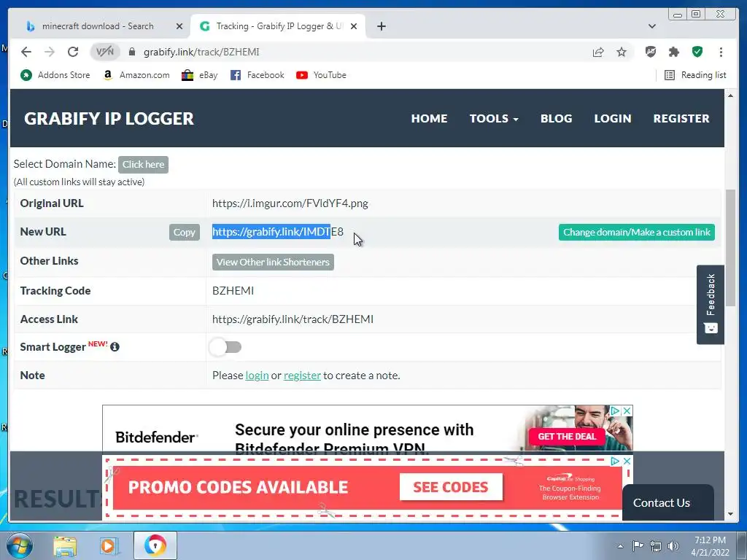The width and height of the screenshot is (747, 560).
Task: Open the Addons Store bookmark
Action: (x=55, y=75)
